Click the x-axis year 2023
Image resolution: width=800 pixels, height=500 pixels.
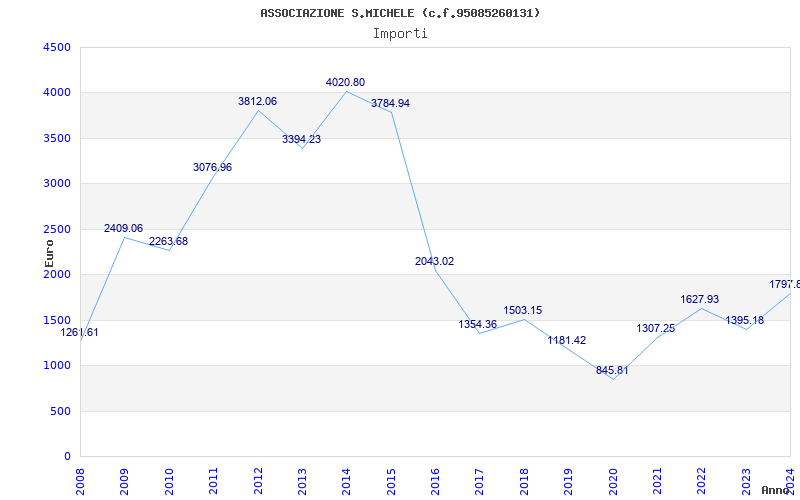[x=746, y=481]
